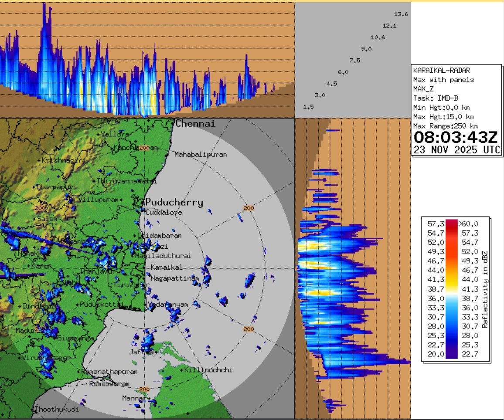Click the Tiruvarur label
The image size is (504, 420).
(x=131, y=285)
